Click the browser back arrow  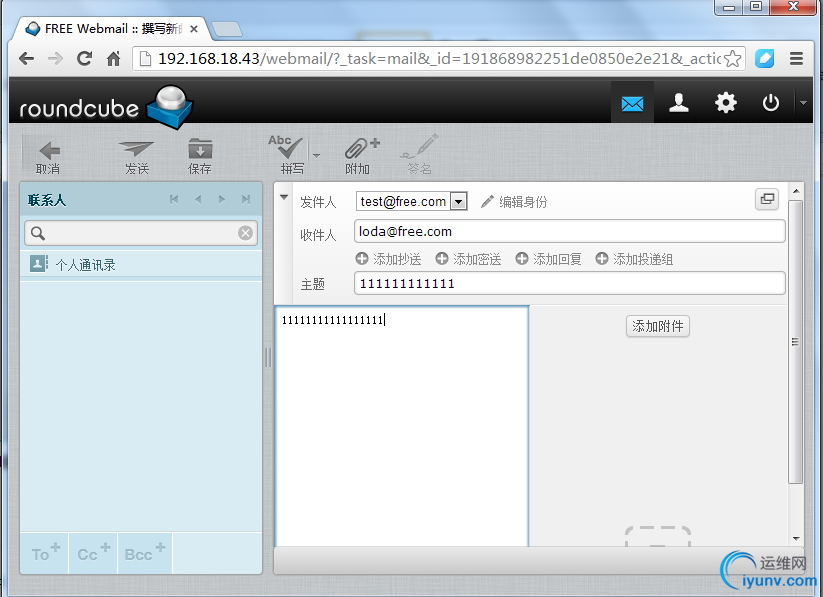(x=26, y=58)
